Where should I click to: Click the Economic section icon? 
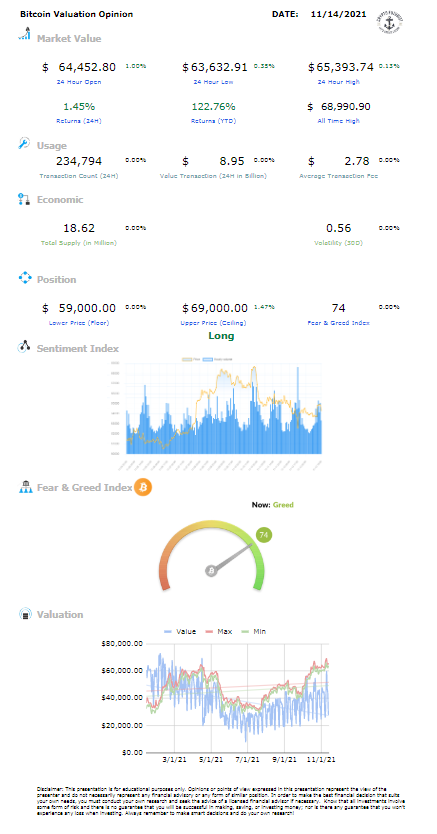coord(24,199)
